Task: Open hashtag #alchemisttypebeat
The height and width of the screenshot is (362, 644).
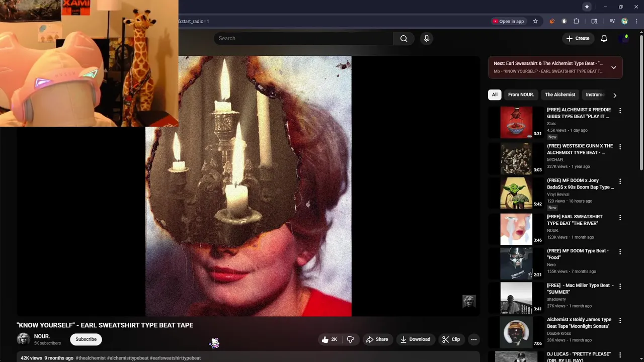Action: (x=128, y=358)
